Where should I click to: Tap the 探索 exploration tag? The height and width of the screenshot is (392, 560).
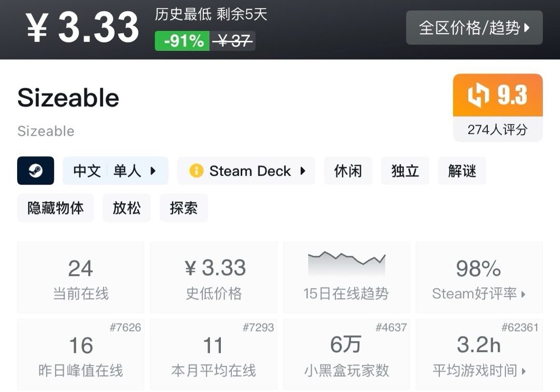pyautogui.click(x=184, y=208)
